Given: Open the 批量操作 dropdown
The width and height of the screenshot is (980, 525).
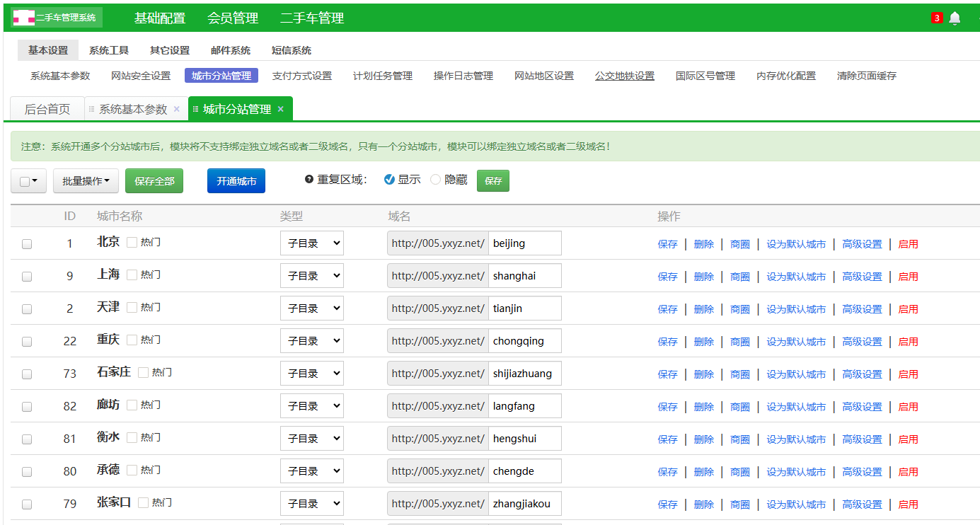Looking at the screenshot, I should [86, 181].
